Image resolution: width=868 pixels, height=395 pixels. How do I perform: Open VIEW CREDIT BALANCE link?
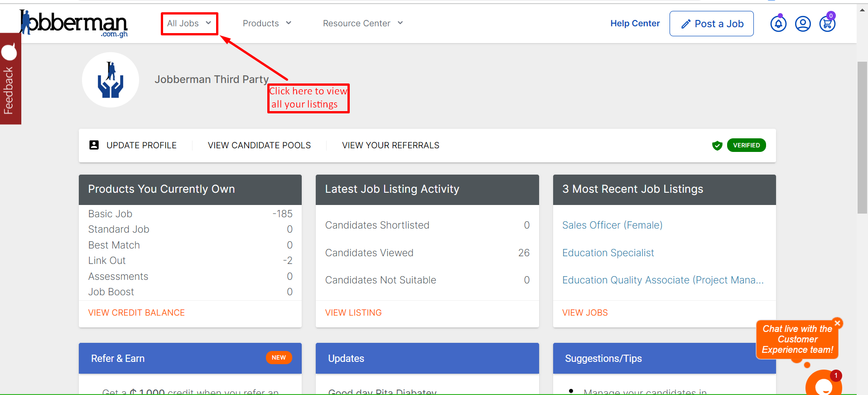click(136, 312)
